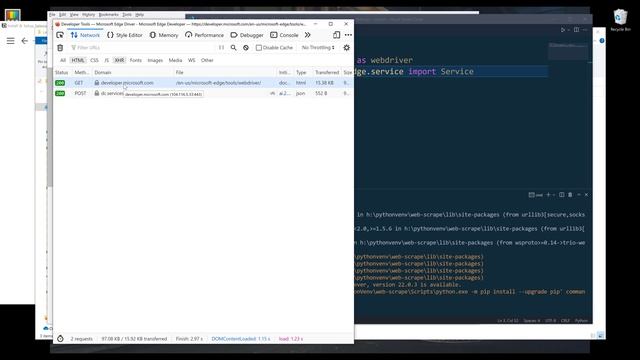Click the 200 status badge of GET row
Viewport: 640px width, 360px height.
pos(60,83)
